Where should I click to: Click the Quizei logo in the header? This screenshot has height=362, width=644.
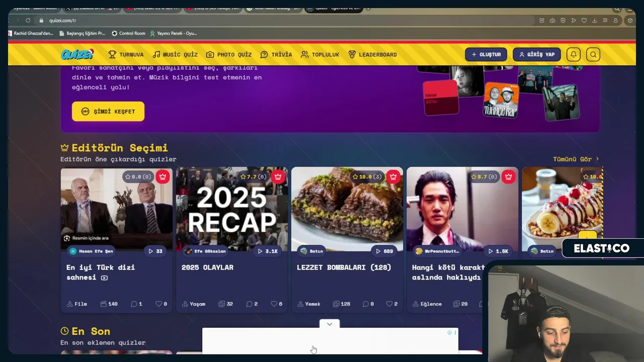click(x=77, y=54)
